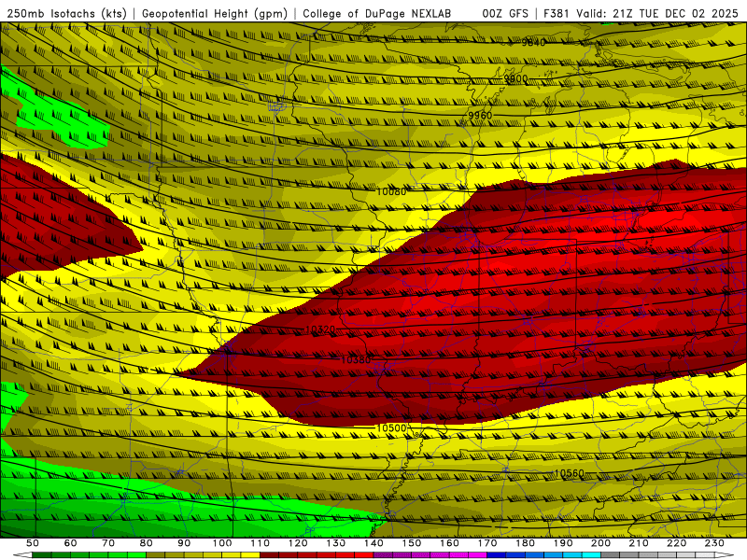Click the '00Z GFS' model run label

(x=505, y=14)
